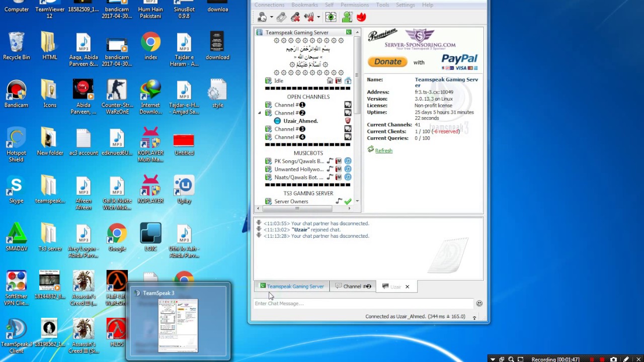The width and height of the screenshot is (644, 362).
Task: Click the blue home icon on Idle channel
Action: (348, 80)
